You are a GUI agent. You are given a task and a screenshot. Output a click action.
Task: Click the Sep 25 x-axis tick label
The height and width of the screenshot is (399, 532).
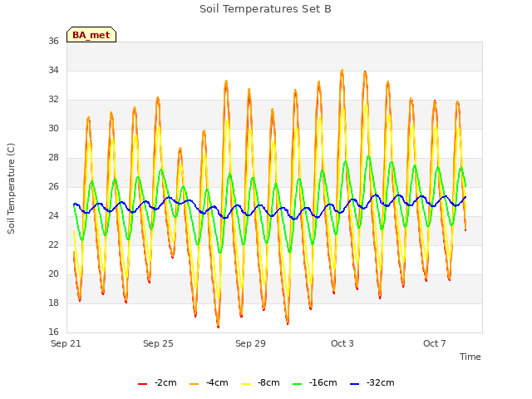pos(158,343)
